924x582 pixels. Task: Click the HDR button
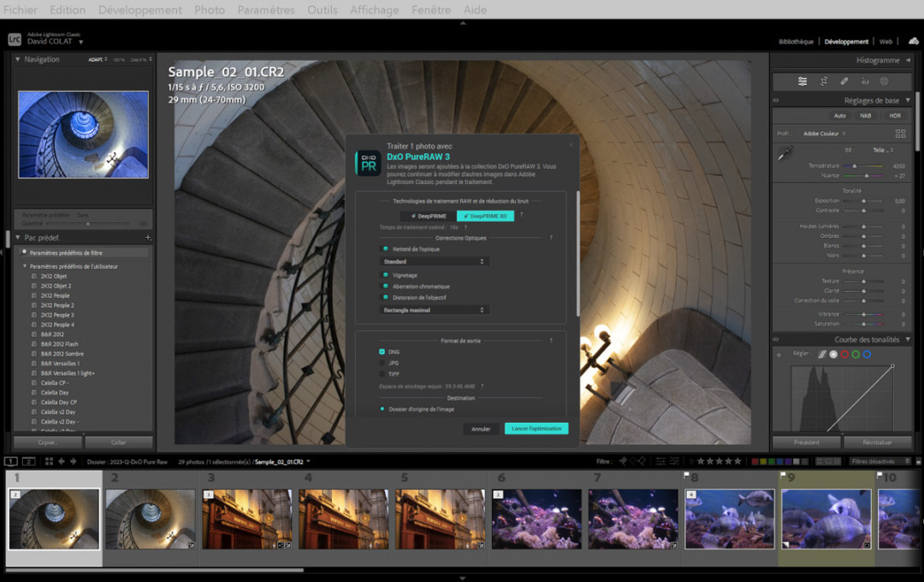point(895,116)
